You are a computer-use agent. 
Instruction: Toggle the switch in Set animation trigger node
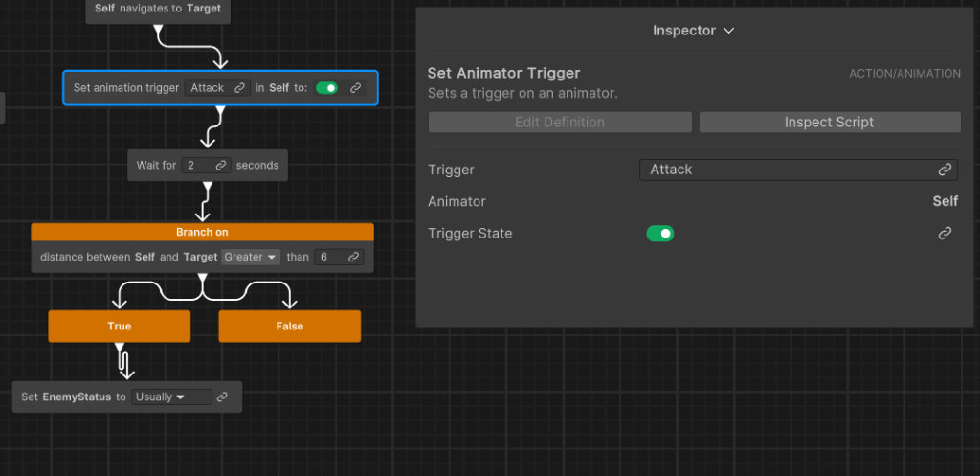pos(326,88)
